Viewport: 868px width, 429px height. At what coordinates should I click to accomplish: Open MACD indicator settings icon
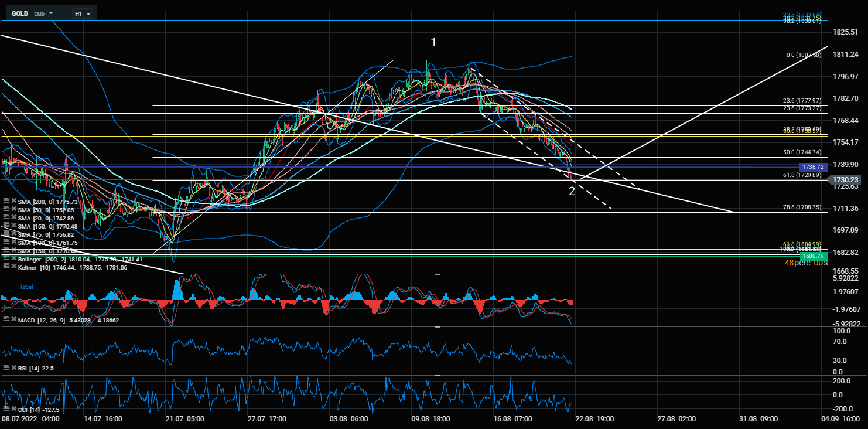(x=6, y=321)
